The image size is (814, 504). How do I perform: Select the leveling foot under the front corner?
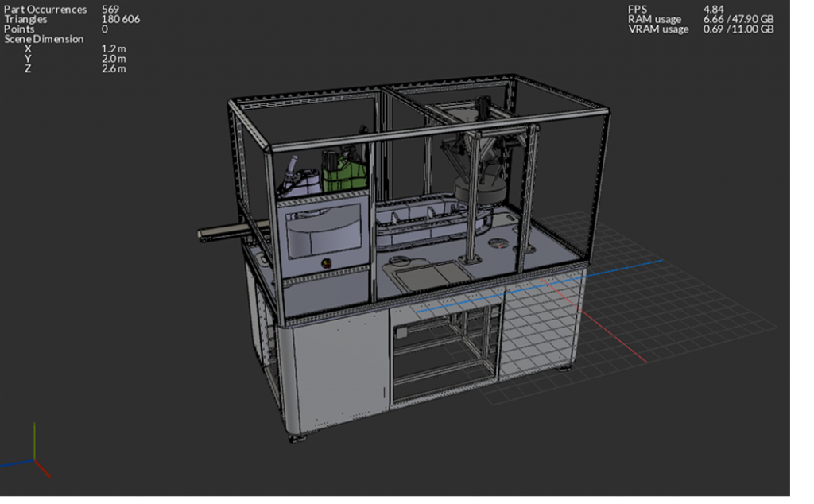297,436
